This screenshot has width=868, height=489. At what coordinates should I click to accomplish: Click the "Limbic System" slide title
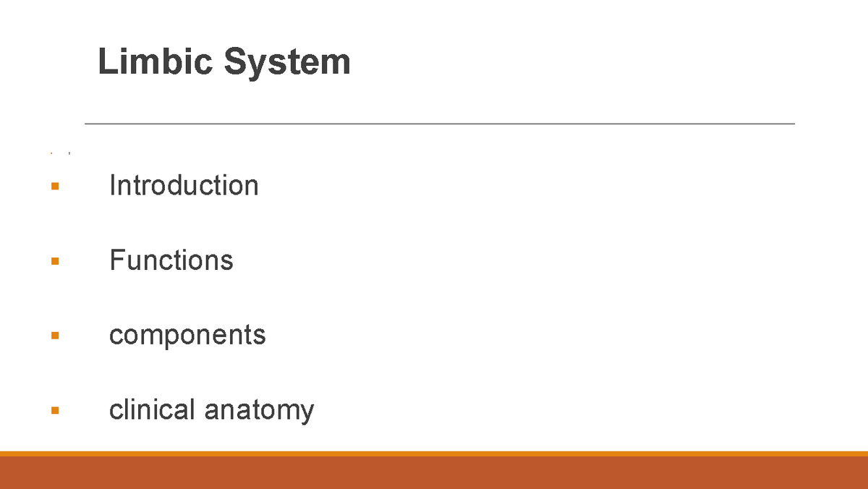[x=224, y=62]
